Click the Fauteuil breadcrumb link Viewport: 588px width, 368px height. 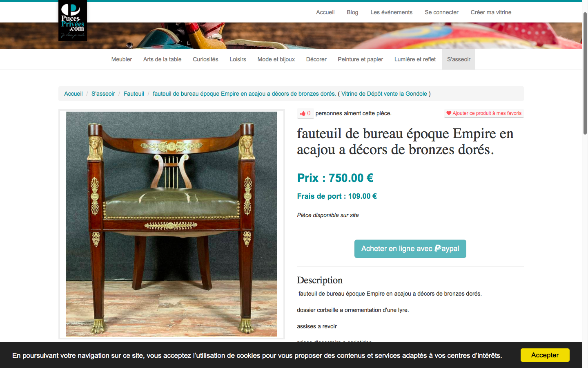coord(134,94)
